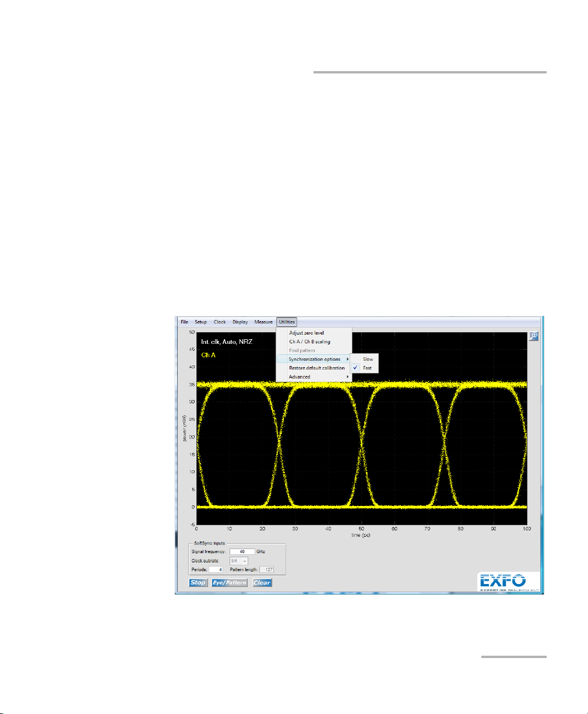
Task: Choose Adjust zero level
Action: click(x=314, y=333)
